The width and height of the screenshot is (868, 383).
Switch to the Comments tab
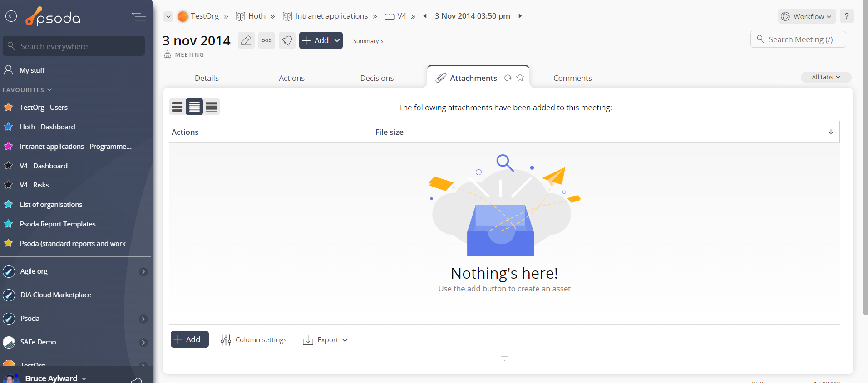(x=572, y=78)
